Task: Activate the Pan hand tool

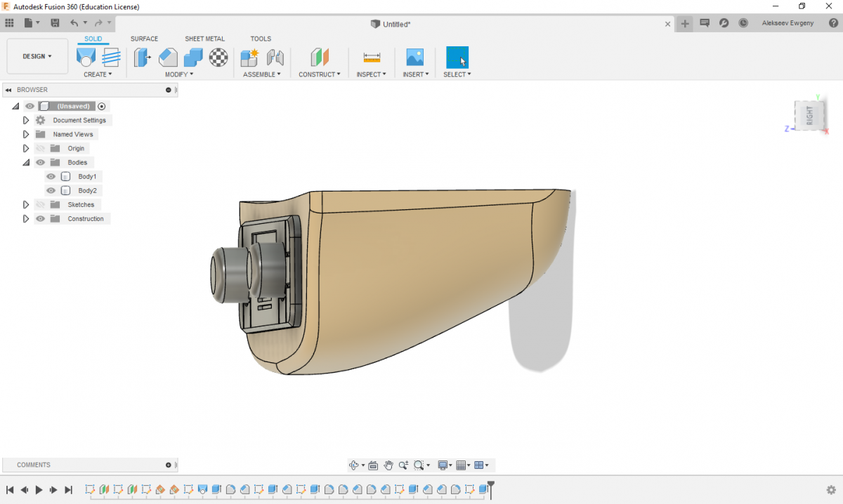Action: coord(388,465)
